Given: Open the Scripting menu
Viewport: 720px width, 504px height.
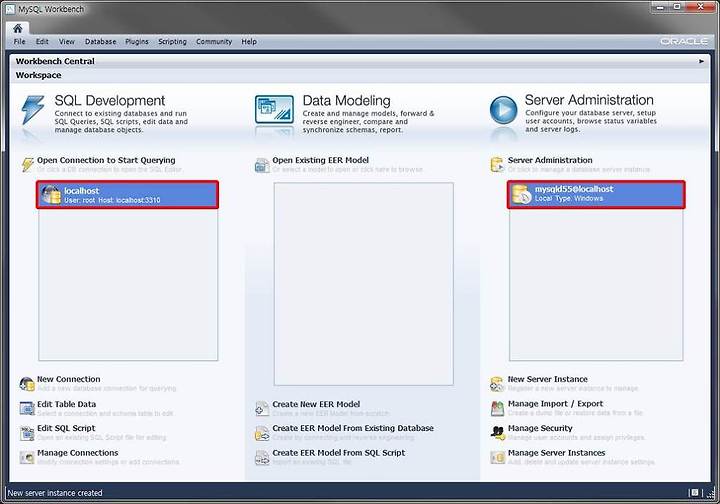Looking at the screenshot, I should click(x=172, y=41).
